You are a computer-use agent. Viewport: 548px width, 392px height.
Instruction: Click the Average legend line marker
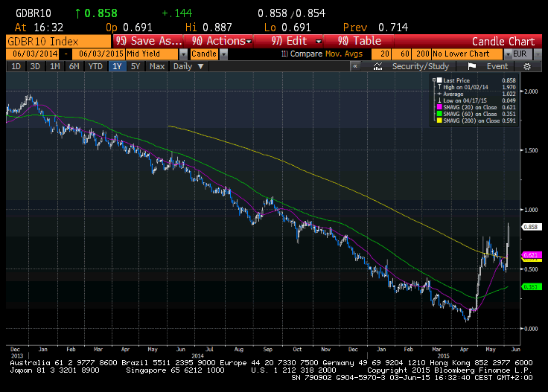tap(440, 94)
